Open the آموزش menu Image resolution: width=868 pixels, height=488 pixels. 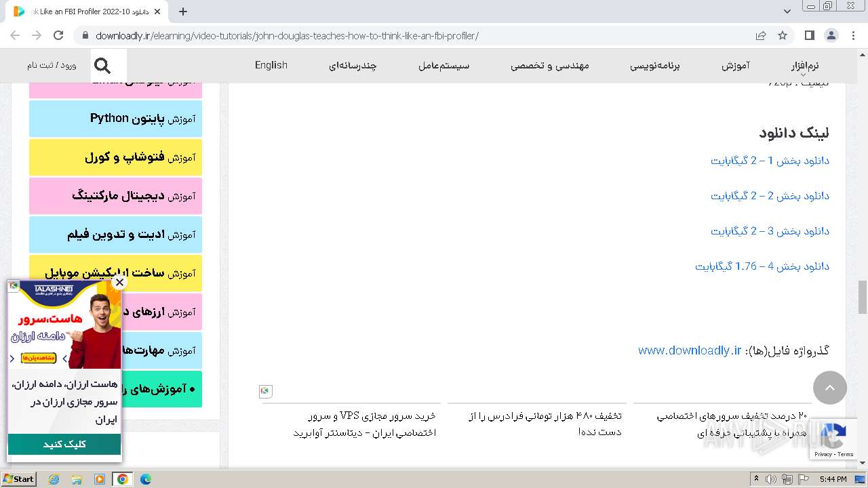(735, 66)
